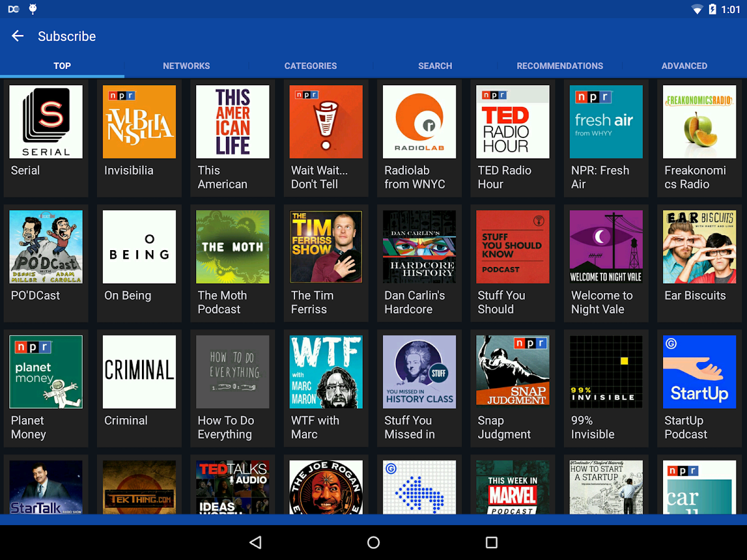Open the Criminal podcast cover
This screenshot has height=560, width=747.
tap(139, 372)
